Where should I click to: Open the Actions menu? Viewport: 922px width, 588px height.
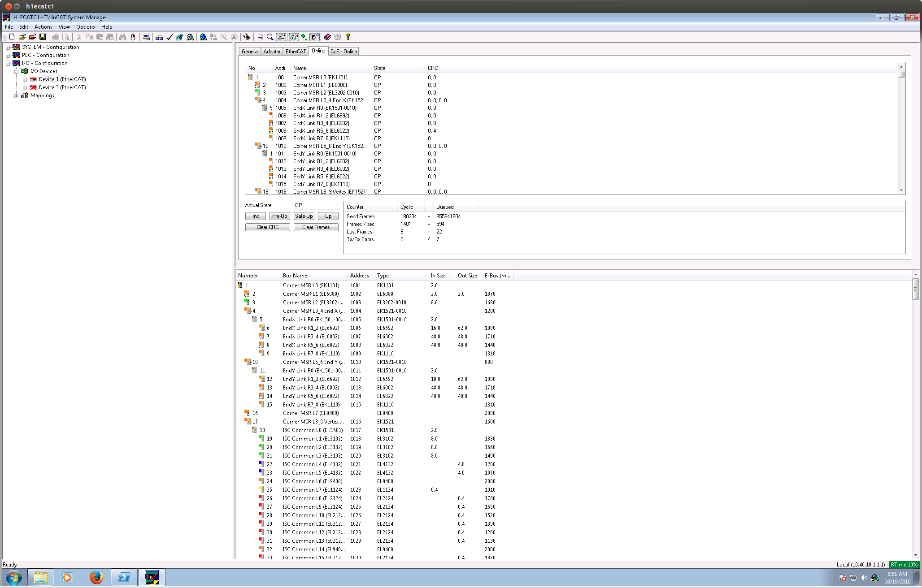click(x=43, y=27)
